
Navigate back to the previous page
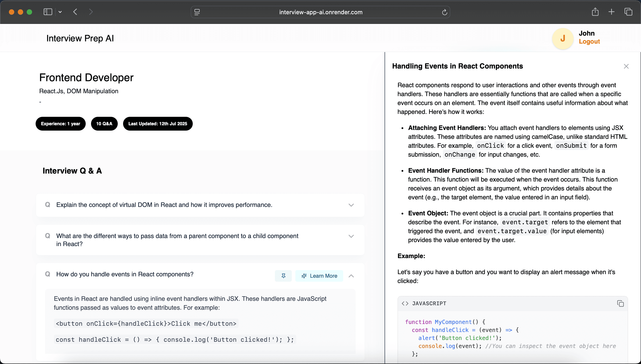point(75,12)
